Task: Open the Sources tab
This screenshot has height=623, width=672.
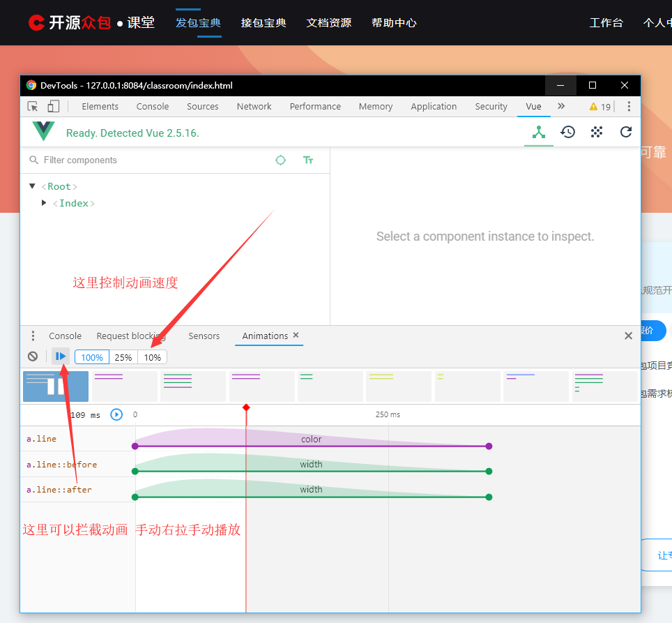Action: click(203, 106)
